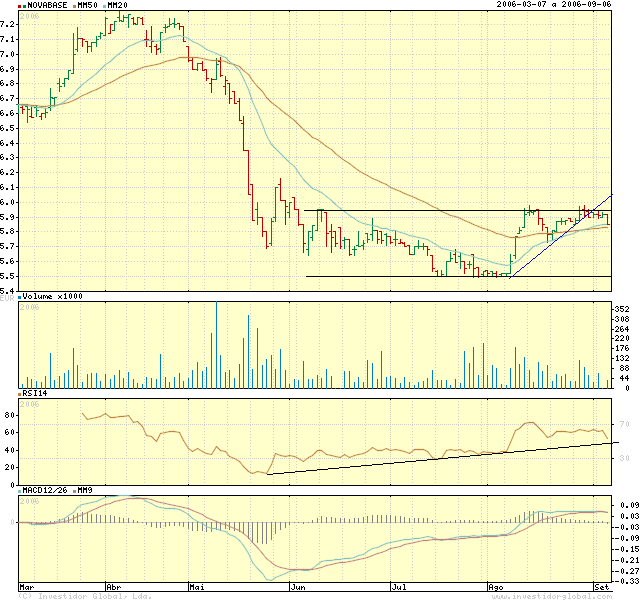Click the Set month label on time axis

(x=602, y=587)
